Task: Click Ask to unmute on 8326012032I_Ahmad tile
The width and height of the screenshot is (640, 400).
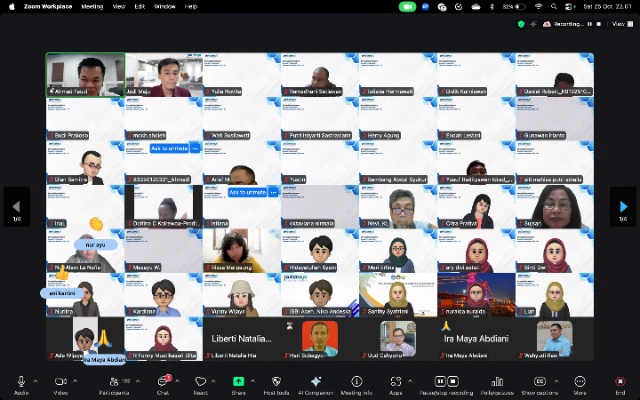Action: click(x=169, y=148)
